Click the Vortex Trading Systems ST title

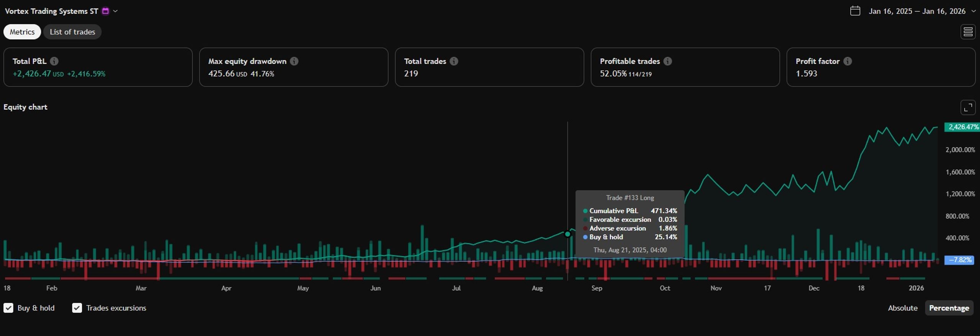tap(51, 11)
